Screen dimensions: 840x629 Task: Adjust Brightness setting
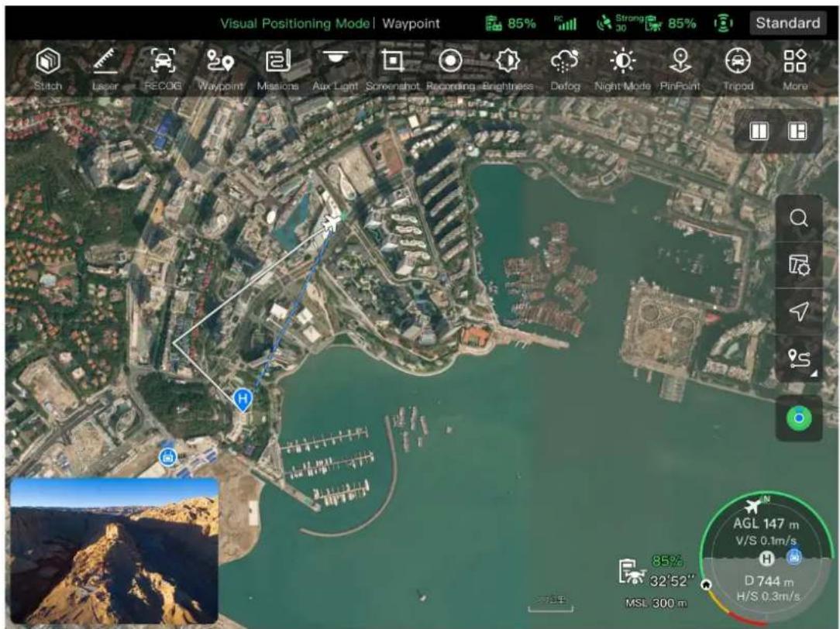tap(508, 69)
